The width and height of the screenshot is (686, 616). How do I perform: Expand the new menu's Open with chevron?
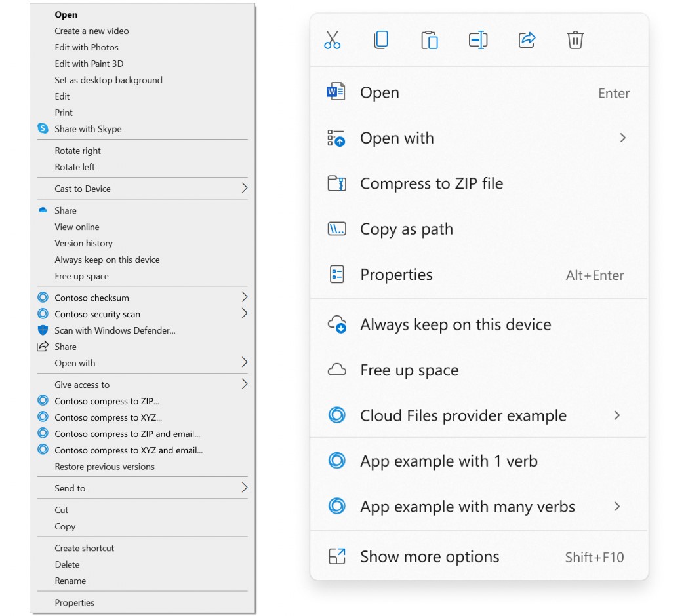point(622,138)
